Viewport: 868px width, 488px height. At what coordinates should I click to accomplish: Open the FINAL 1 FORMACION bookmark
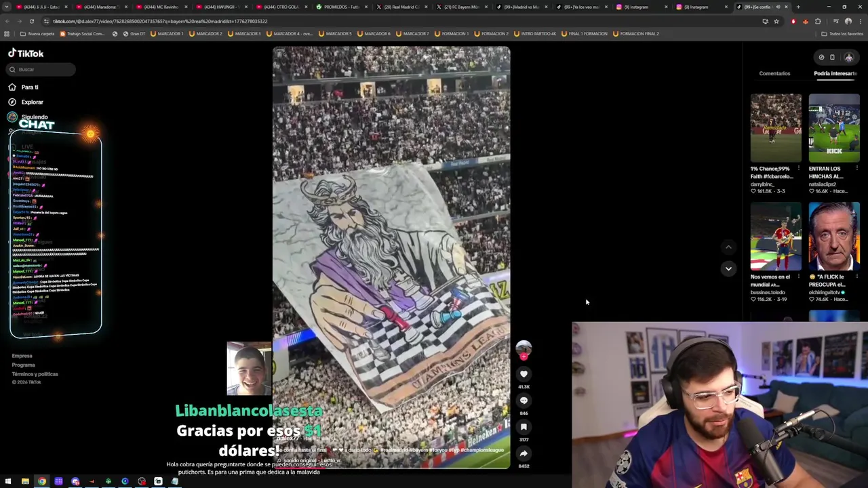tap(585, 33)
